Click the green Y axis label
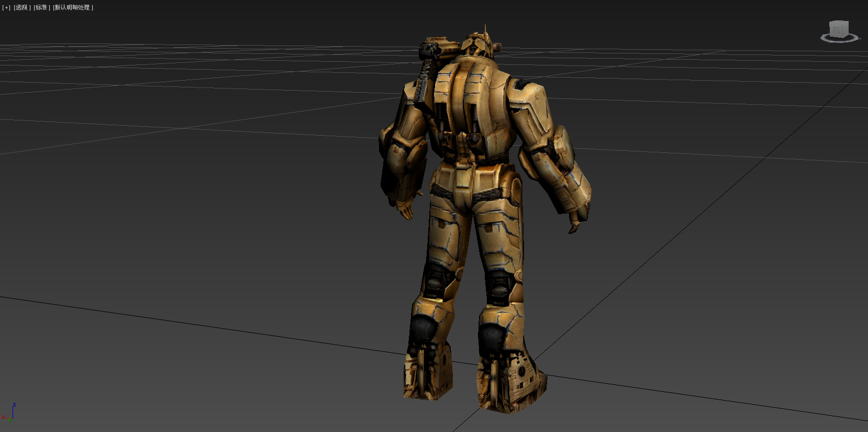Viewport: 868px width, 432px height. pos(9,420)
